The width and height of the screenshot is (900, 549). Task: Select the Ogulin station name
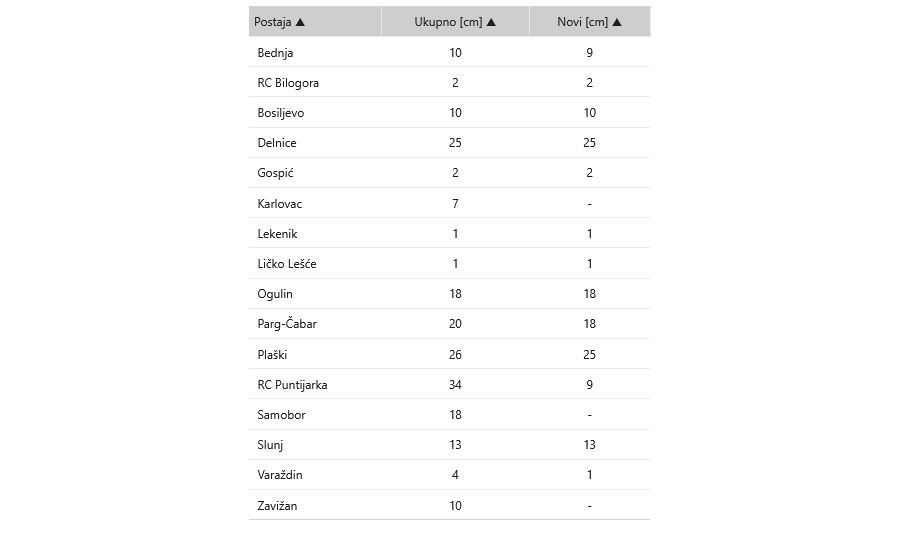coord(275,294)
